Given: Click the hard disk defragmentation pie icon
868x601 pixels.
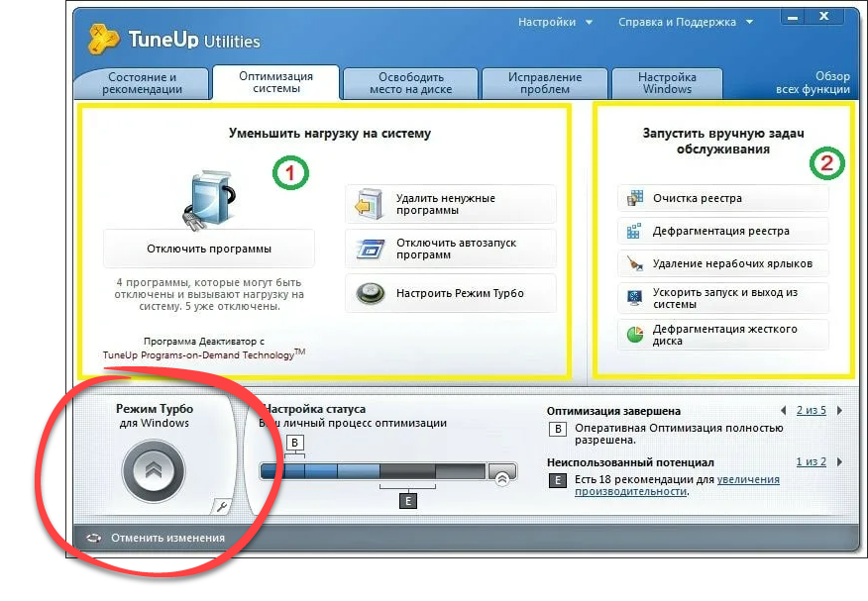Looking at the screenshot, I should point(635,335).
